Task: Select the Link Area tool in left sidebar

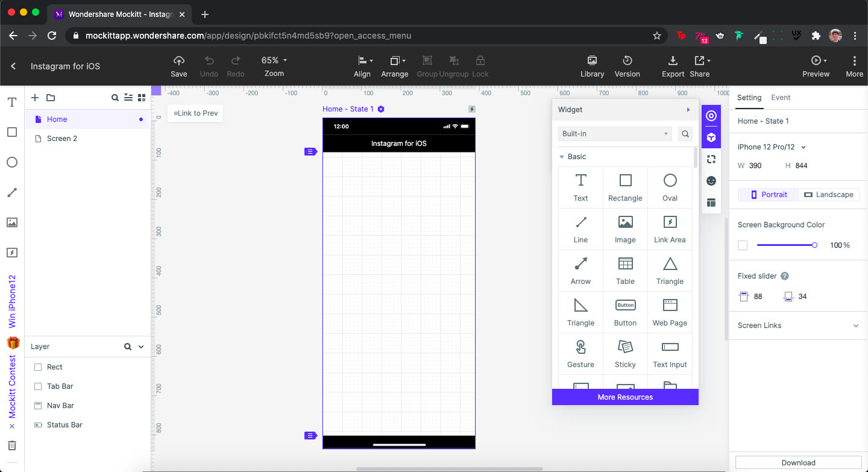Action: [x=11, y=253]
